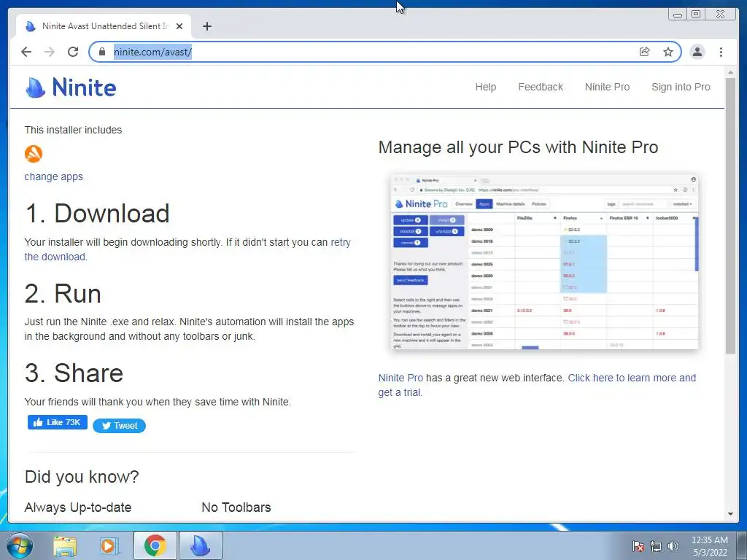This screenshot has width=747, height=560.
Task: Click the Tweet button
Action: click(119, 426)
